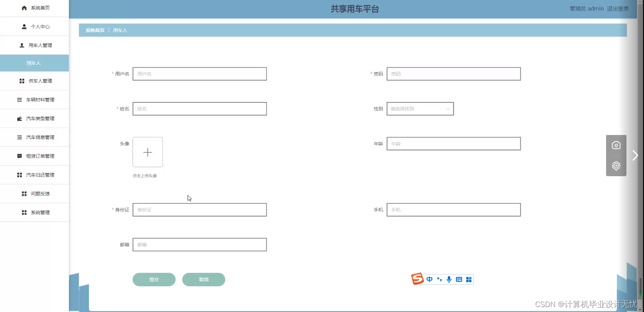Open the IME toolbox grid icon

click(x=469, y=279)
